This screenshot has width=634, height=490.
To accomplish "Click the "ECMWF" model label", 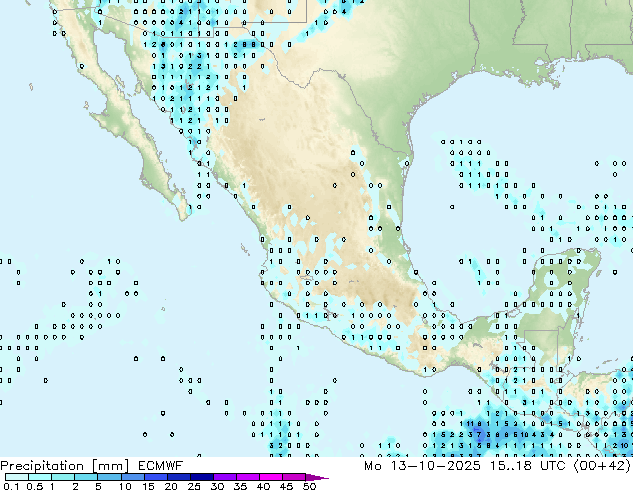I will pyautogui.click(x=161, y=466).
